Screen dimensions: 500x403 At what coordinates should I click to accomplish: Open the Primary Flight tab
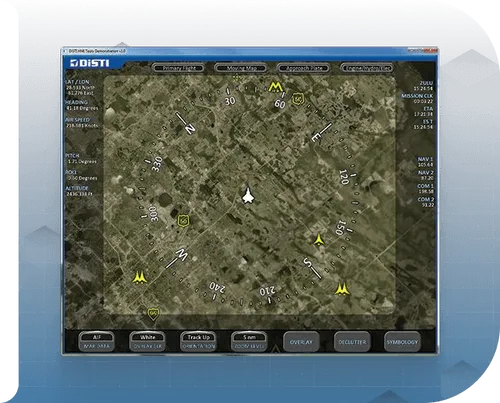tap(178, 68)
